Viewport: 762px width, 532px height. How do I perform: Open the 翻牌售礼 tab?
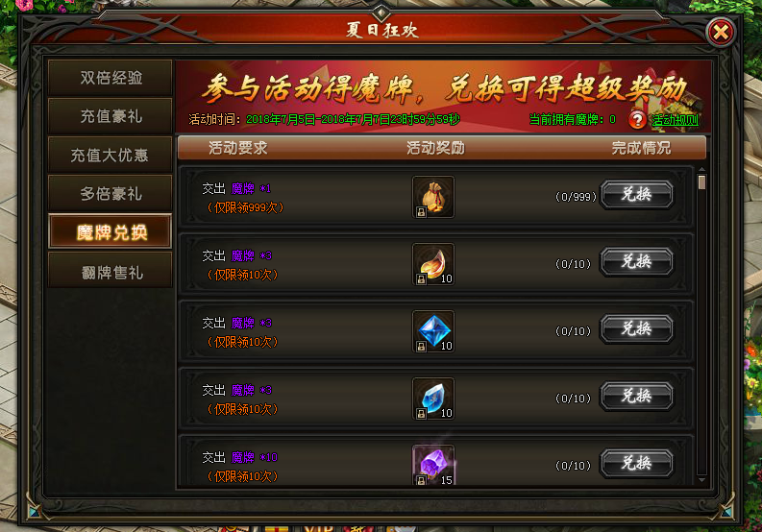(x=111, y=271)
